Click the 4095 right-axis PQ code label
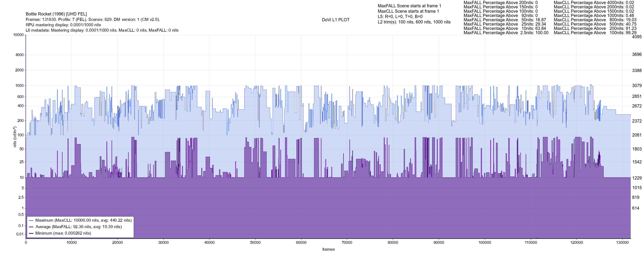Image resolution: width=644 pixels, height=258 pixels. [636, 37]
